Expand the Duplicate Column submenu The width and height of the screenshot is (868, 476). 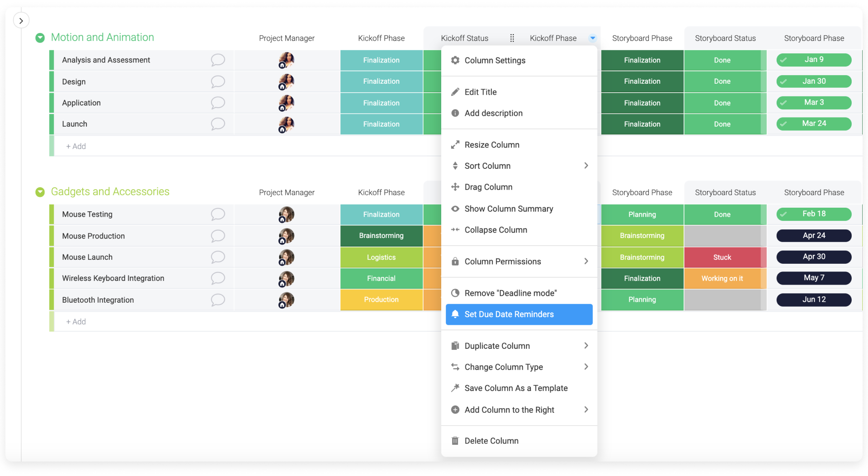tap(519, 346)
